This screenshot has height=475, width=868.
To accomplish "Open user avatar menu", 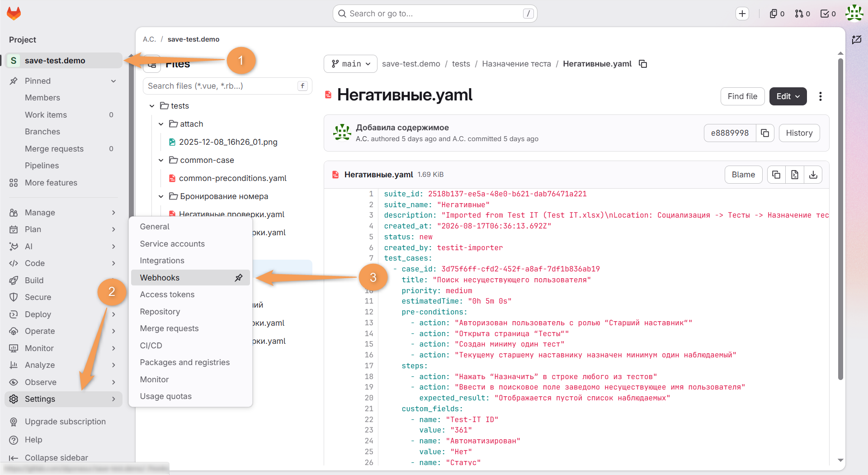I will (854, 13).
